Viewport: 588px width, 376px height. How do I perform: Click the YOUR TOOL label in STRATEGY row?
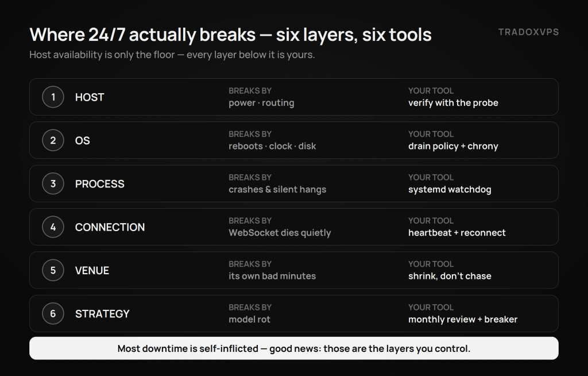(431, 307)
